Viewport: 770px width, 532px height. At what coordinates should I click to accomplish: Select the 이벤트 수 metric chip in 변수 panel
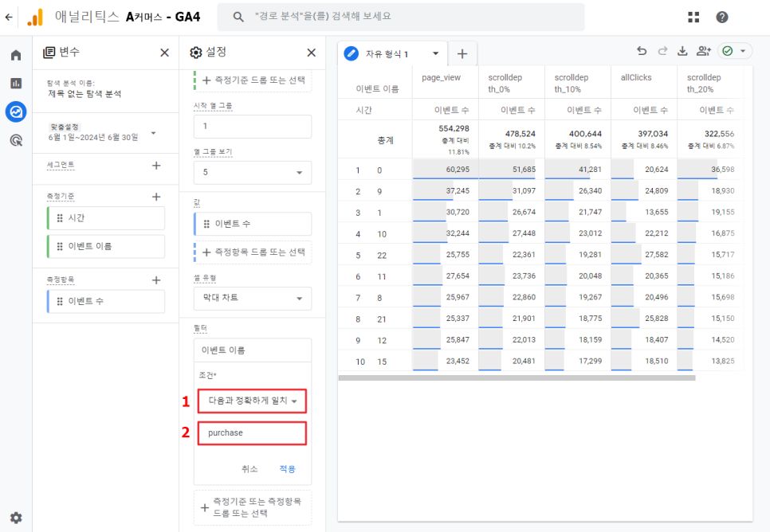click(106, 301)
